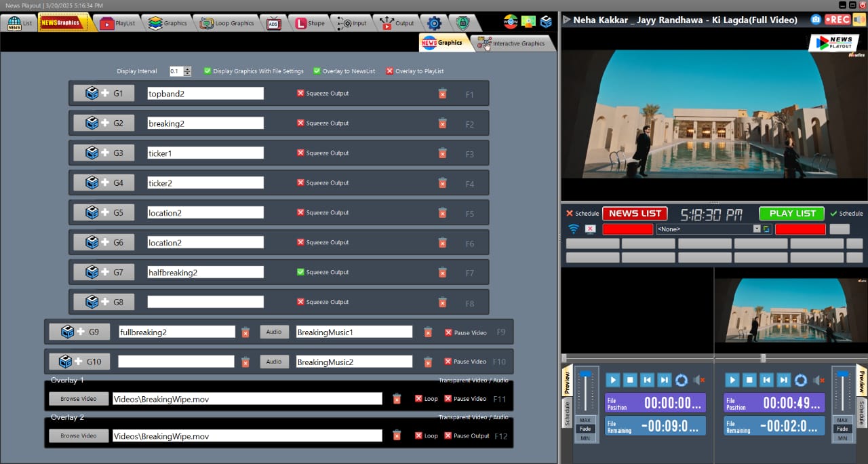Screen dimensions: 868x464
Task: Enable Loop for Overlay 1
Action: [x=418, y=398]
